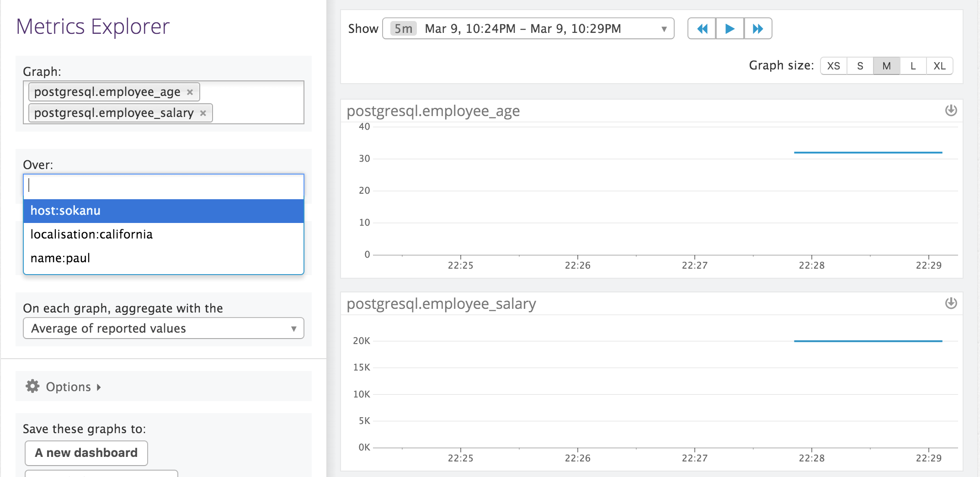Expand the Options section
The image size is (980, 477).
(69, 387)
